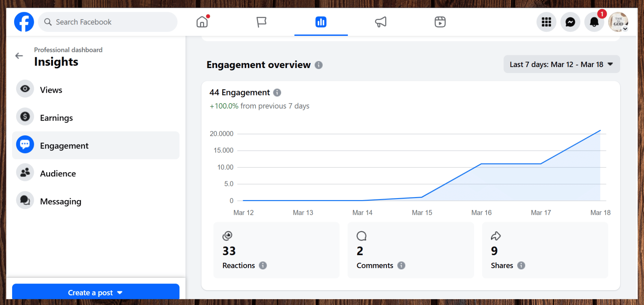644x305 pixels.
Task: Click the Shares arrow icon in the card
Action: pos(496,236)
